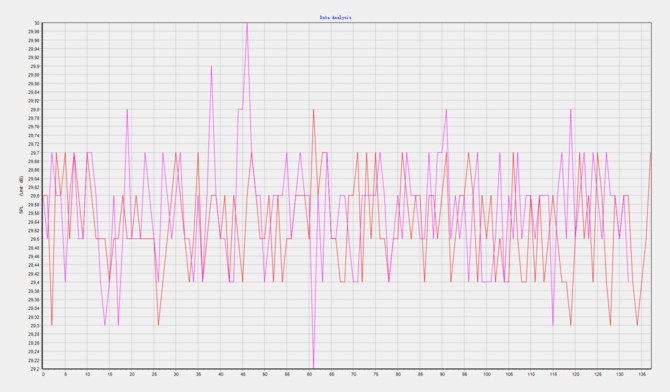The image size is (670, 392).
Task: Select the "29.3" value on the SPL axis
Action: point(35,325)
